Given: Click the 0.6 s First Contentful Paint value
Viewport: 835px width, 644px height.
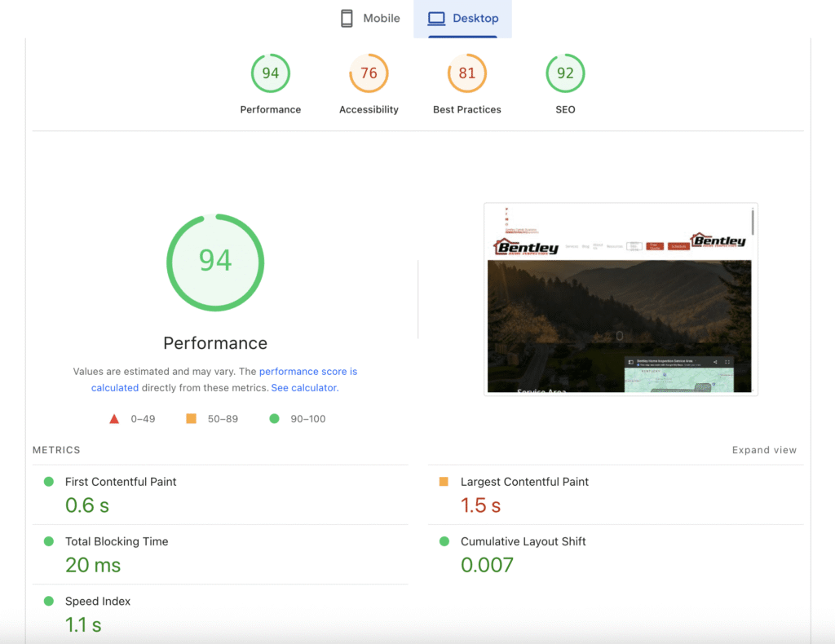Looking at the screenshot, I should click(86, 505).
